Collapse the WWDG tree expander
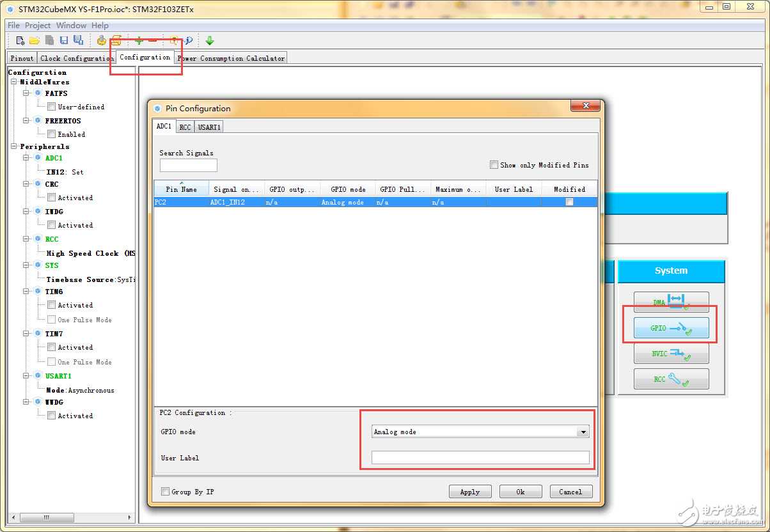The image size is (770, 532). click(26, 402)
